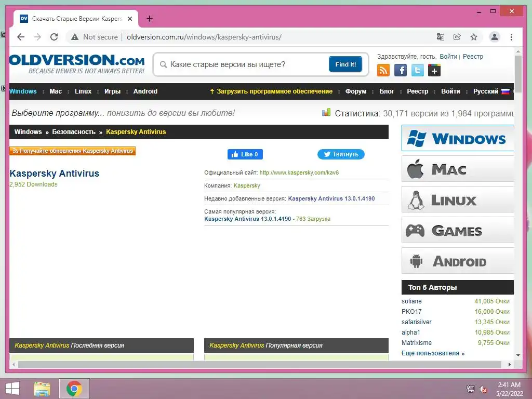
Task: Click the plus share icon in header
Action: (x=434, y=70)
